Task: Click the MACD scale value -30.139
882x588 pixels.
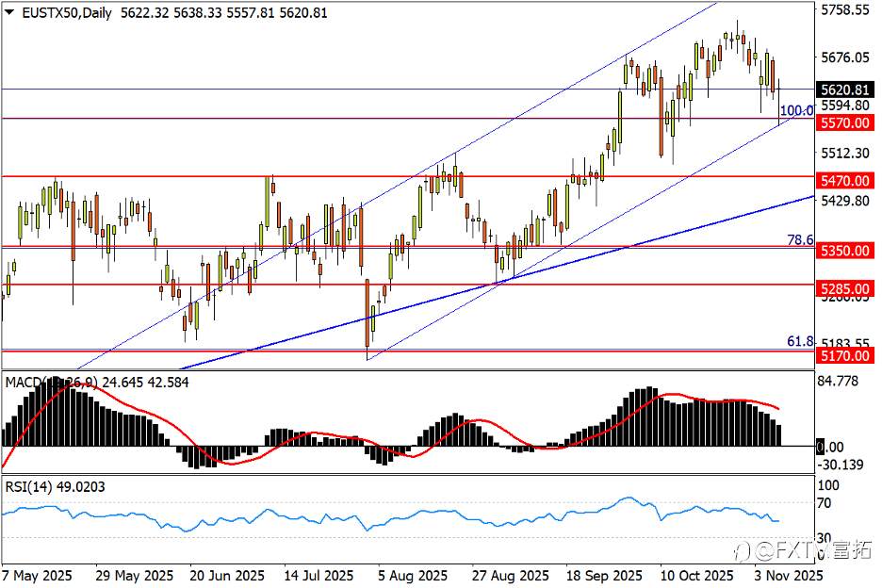Action: [x=840, y=465]
